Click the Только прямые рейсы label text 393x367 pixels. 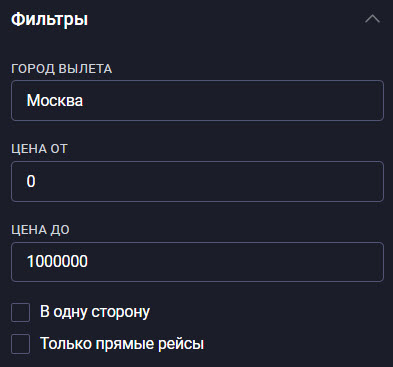coord(122,344)
